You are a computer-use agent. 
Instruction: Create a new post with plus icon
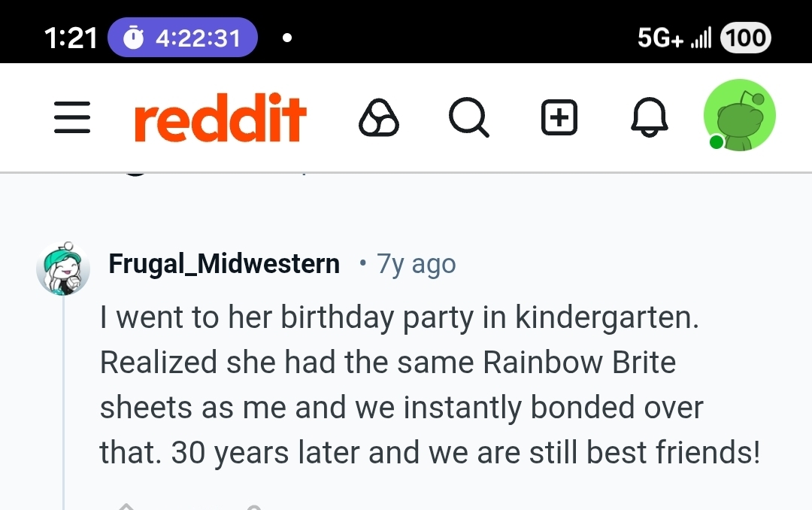pyautogui.click(x=559, y=119)
